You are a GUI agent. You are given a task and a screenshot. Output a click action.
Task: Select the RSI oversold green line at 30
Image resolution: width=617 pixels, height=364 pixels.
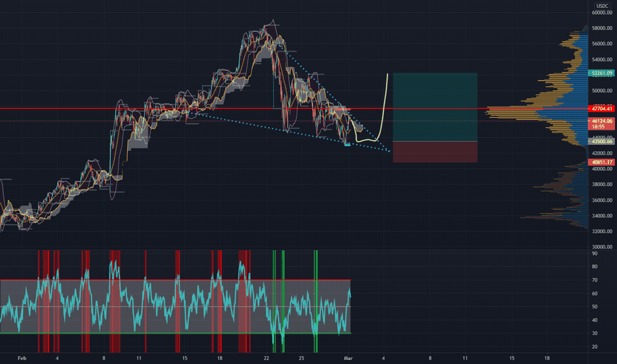tap(175, 334)
